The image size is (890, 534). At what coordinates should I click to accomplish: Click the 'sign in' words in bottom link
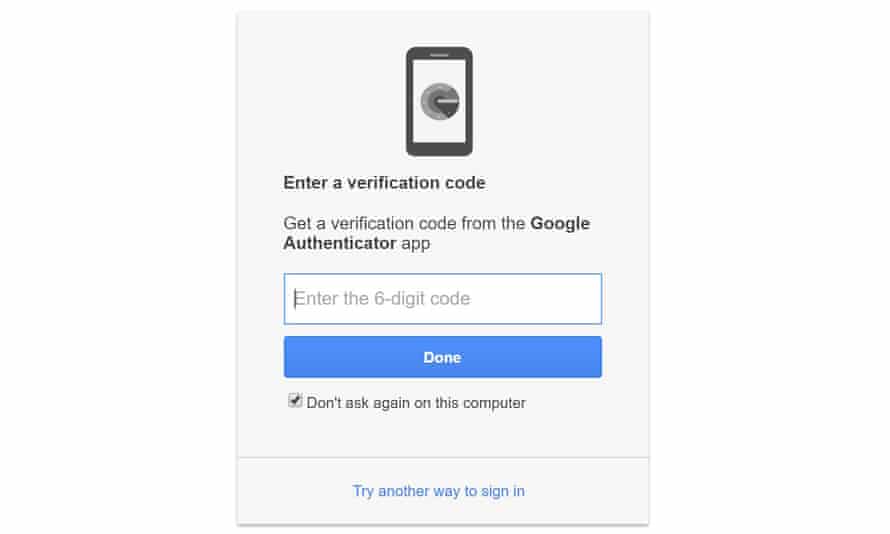[503, 491]
